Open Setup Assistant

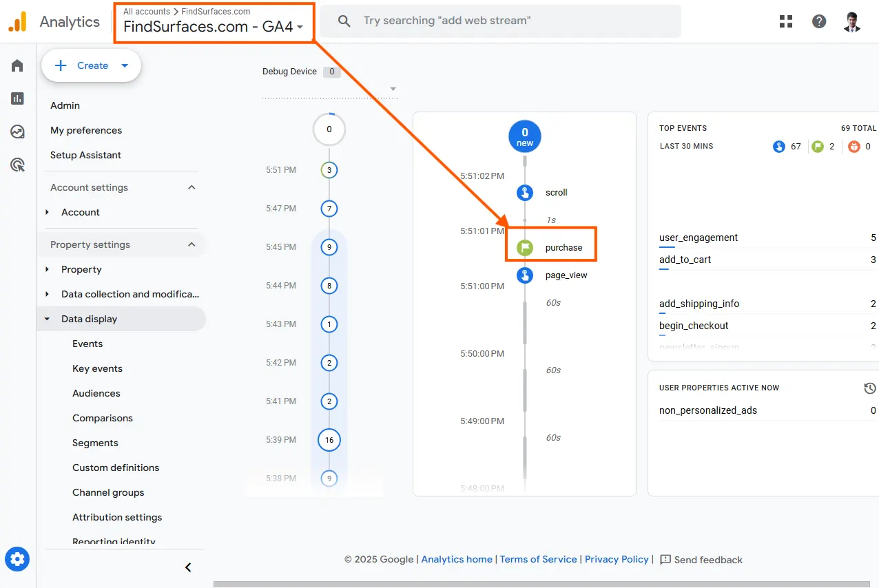(85, 155)
